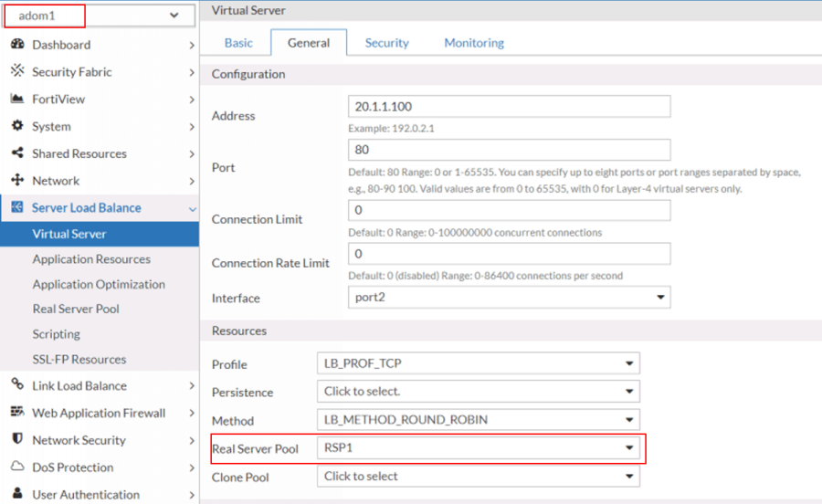Click the System gear icon

(x=17, y=126)
